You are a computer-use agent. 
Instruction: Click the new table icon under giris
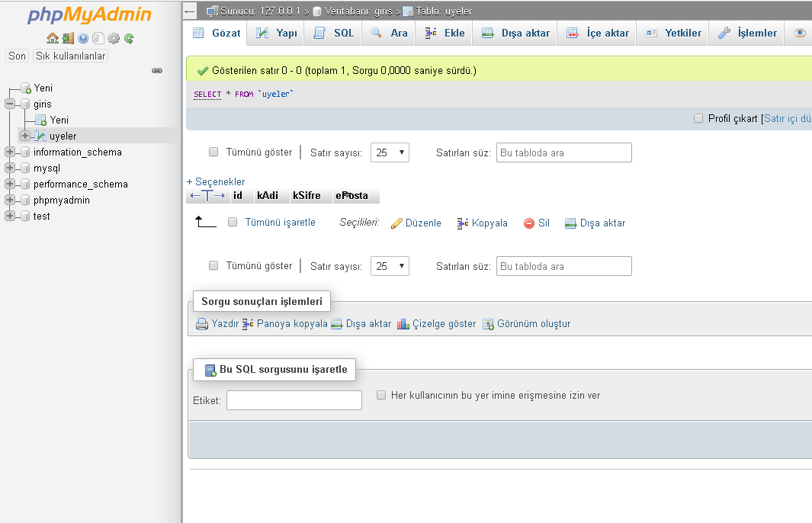click(x=41, y=120)
